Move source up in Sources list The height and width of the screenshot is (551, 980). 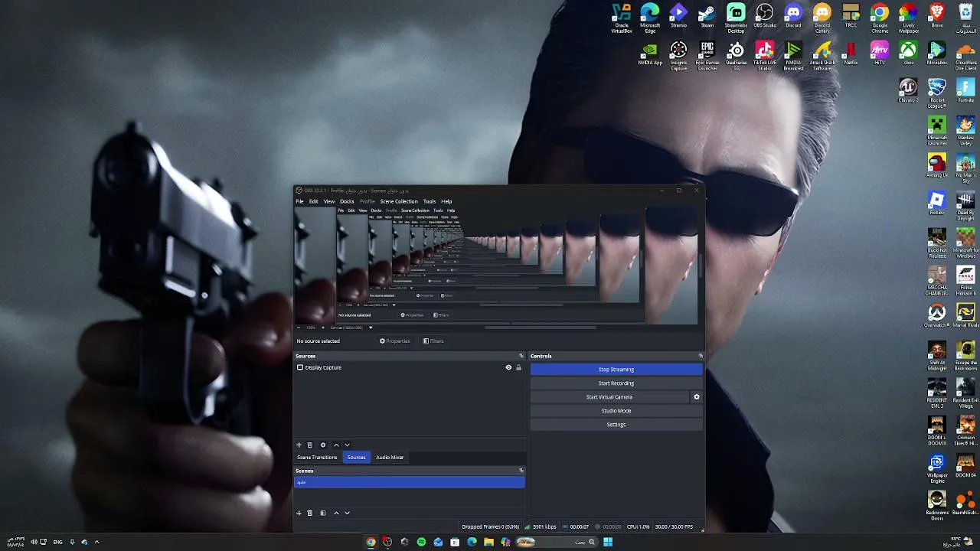pyautogui.click(x=336, y=445)
